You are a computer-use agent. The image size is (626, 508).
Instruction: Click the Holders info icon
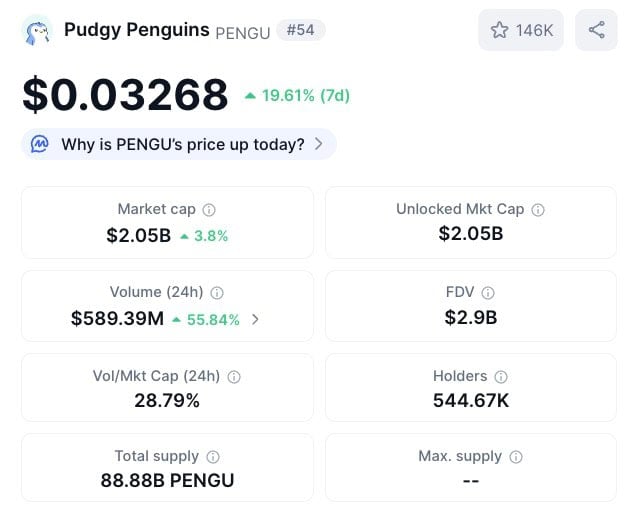(501, 377)
